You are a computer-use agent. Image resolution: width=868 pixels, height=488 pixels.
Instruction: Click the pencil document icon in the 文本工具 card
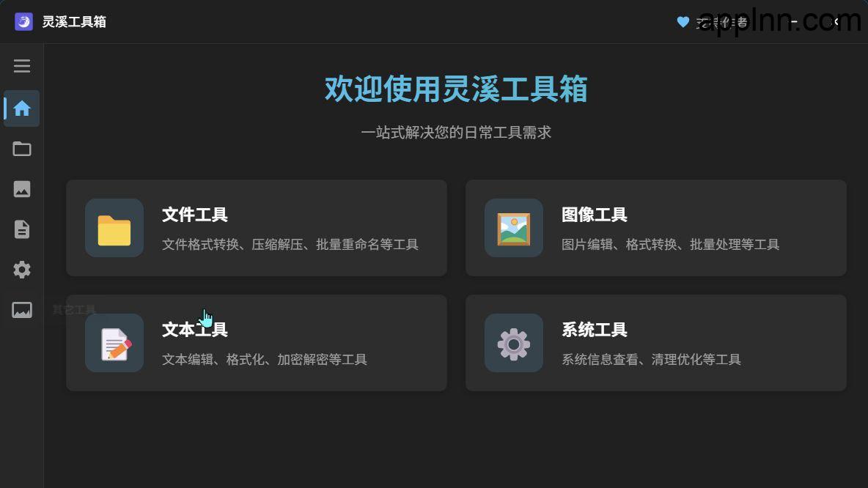(114, 343)
